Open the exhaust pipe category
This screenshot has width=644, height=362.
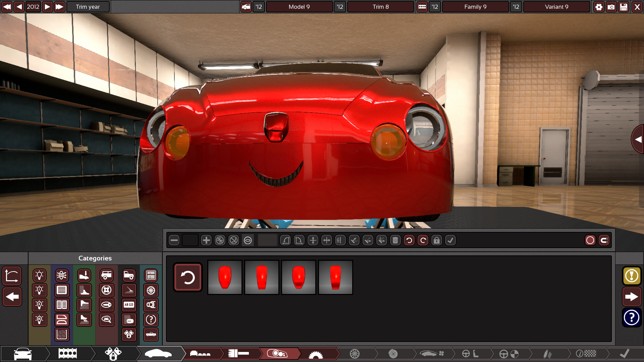pyautogui.click(x=151, y=305)
